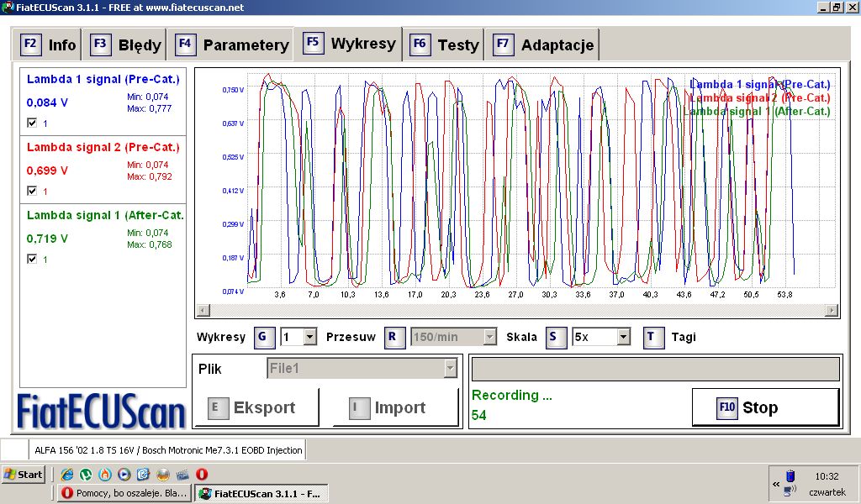Open the Plik File1 dropdown
The width and height of the screenshot is (861, 504).
(451, 369)
